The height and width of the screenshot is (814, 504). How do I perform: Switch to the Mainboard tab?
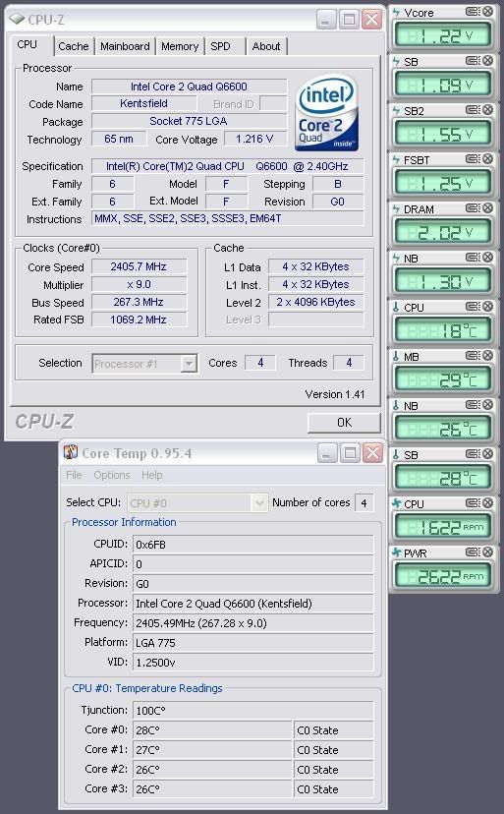point(125,46)
